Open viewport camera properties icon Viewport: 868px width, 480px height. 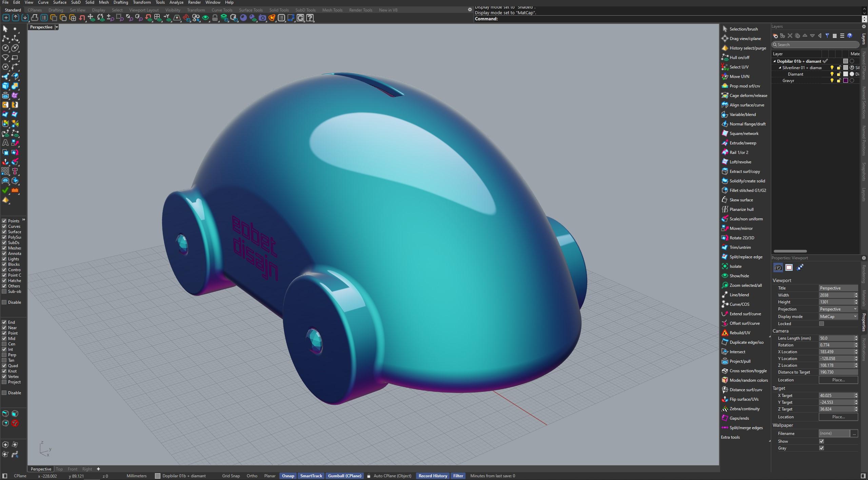778,268
